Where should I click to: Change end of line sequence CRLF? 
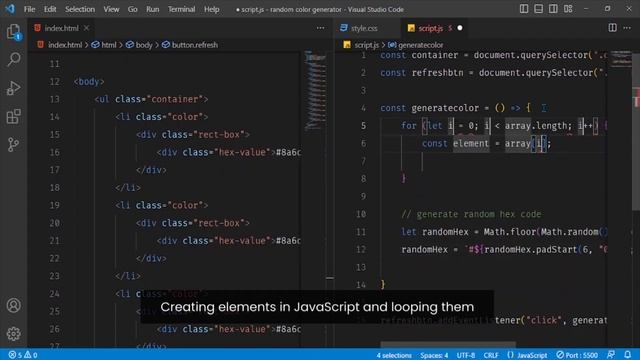point(491,355)
